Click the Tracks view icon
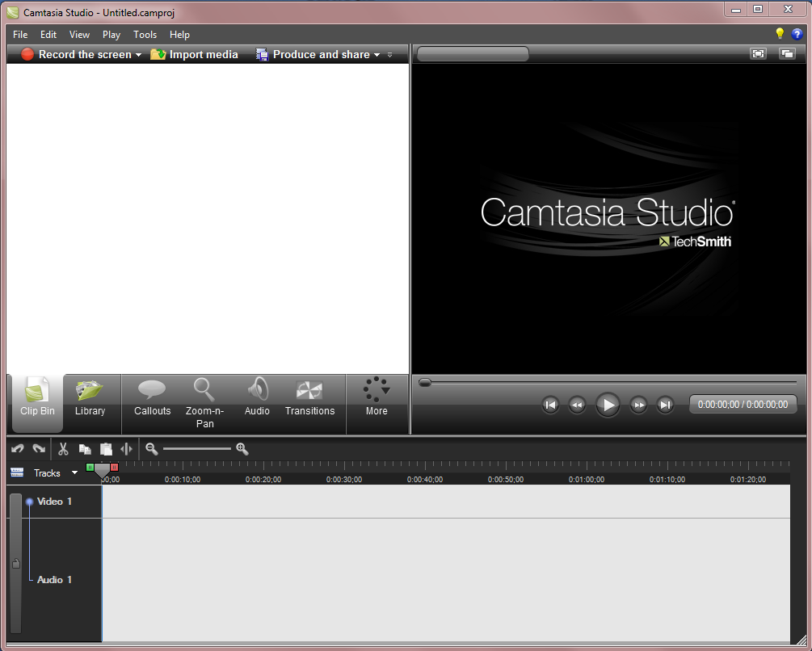Viewport: 812px width, 651px height. pos(17,472)
